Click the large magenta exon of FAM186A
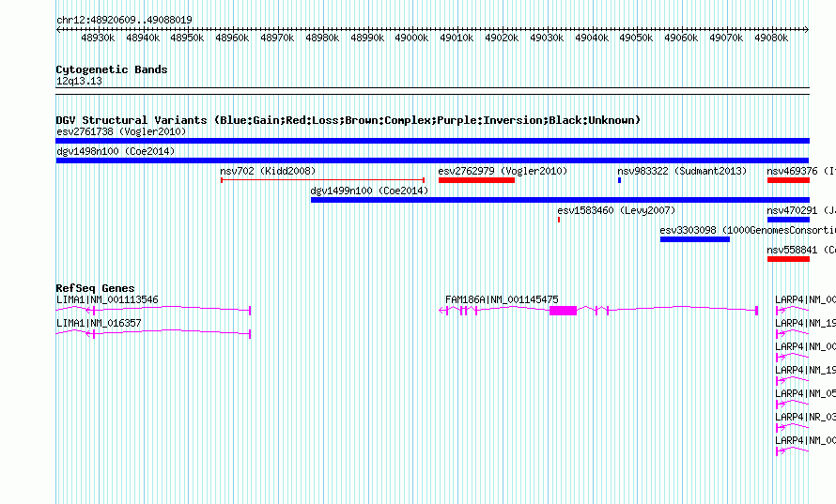836x504 pixels. (563, 310)
